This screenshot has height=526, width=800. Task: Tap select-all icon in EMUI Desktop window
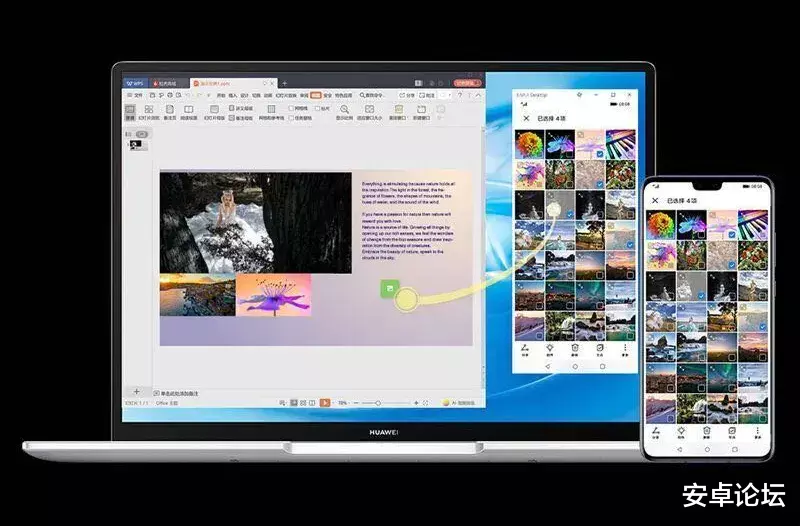[x=600, y=349]
